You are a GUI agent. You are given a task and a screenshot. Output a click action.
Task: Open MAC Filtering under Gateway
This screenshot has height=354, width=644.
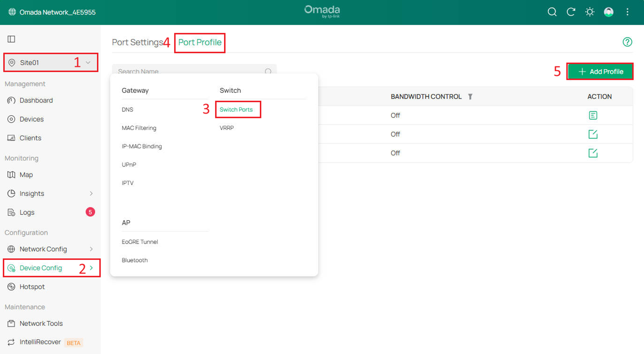point(139,128)
